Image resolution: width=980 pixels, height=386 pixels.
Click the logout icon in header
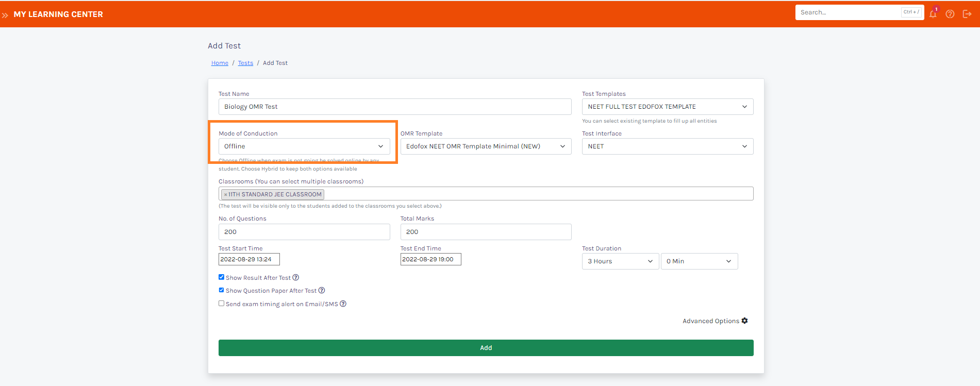(x=967, y=14)
